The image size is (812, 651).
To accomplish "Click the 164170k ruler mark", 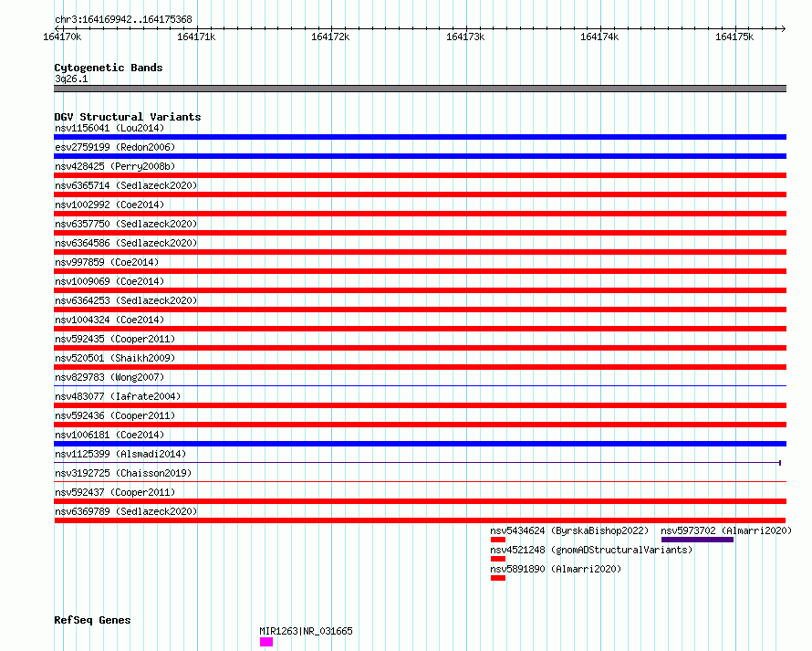I will tap(62, 37).
